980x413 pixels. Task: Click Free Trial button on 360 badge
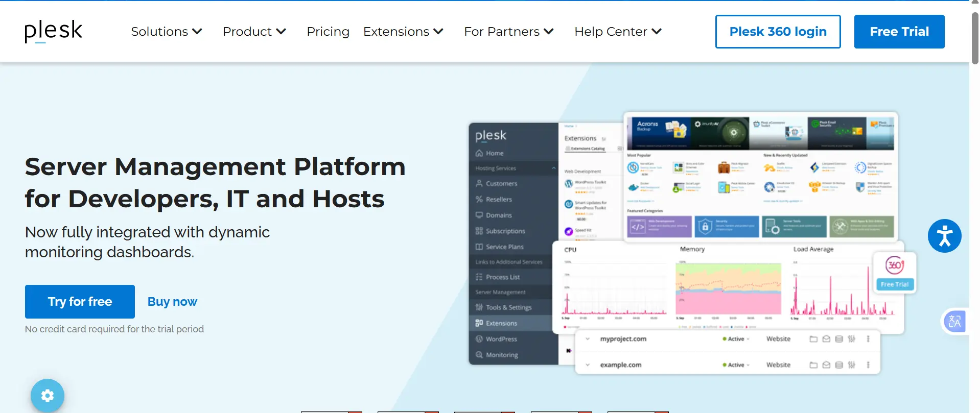coord(895,284)
